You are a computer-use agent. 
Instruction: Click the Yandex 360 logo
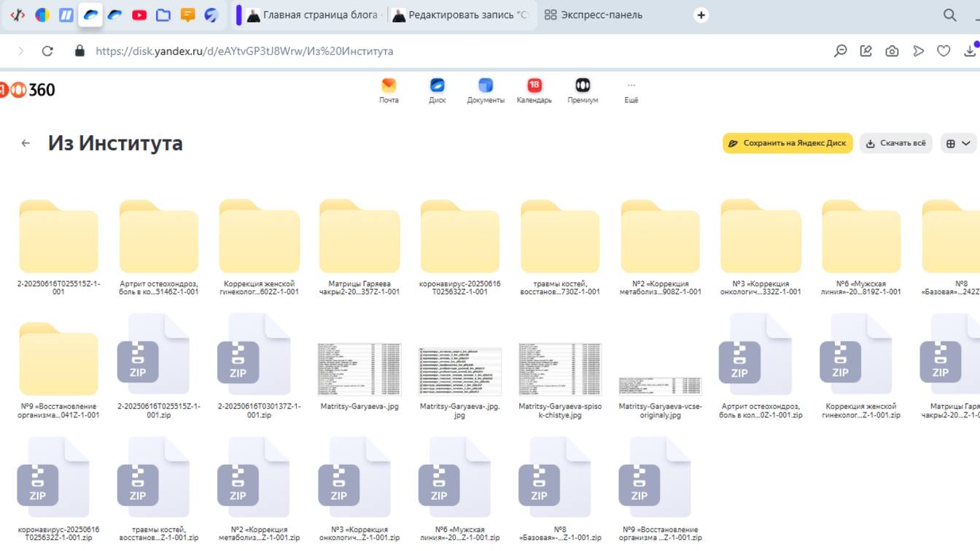pos(28,90)
